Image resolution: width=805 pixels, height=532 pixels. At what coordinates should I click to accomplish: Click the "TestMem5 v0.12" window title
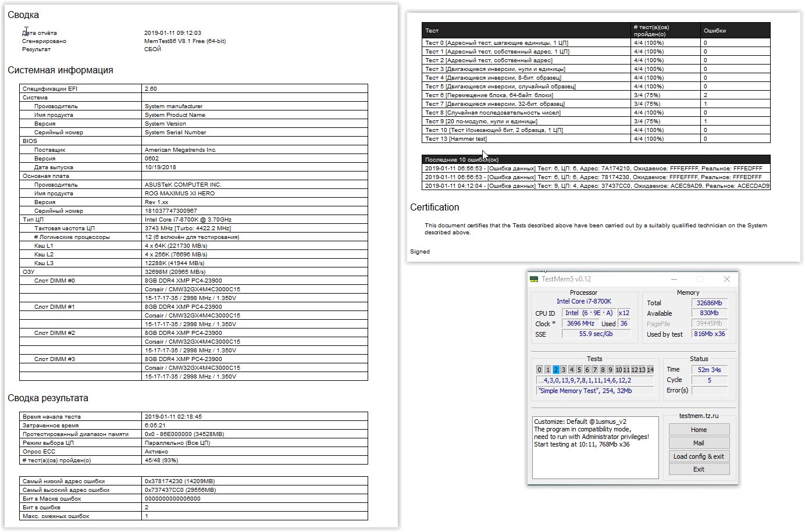point(566,279)
